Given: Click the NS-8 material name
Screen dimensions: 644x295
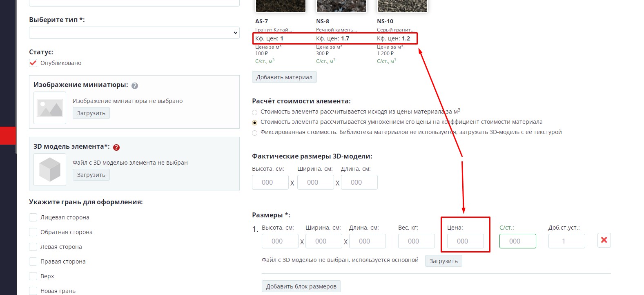Looking at the screenshot, I should [323, 21].
